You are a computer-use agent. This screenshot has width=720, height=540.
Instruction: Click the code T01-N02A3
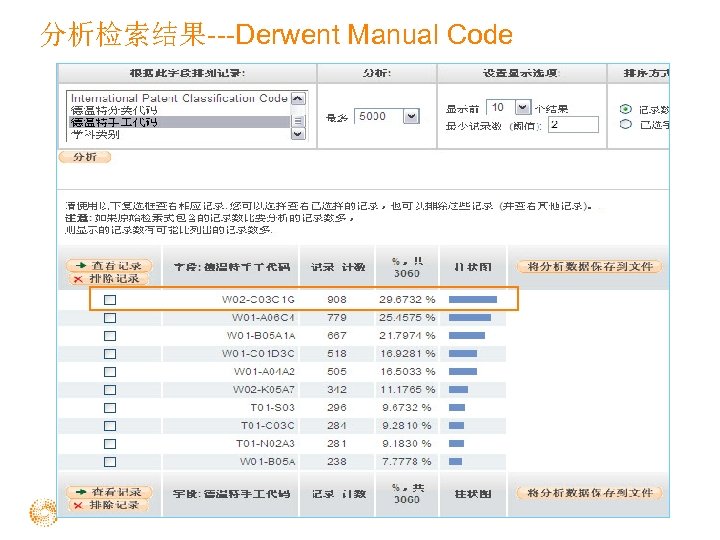pos(265,444)
